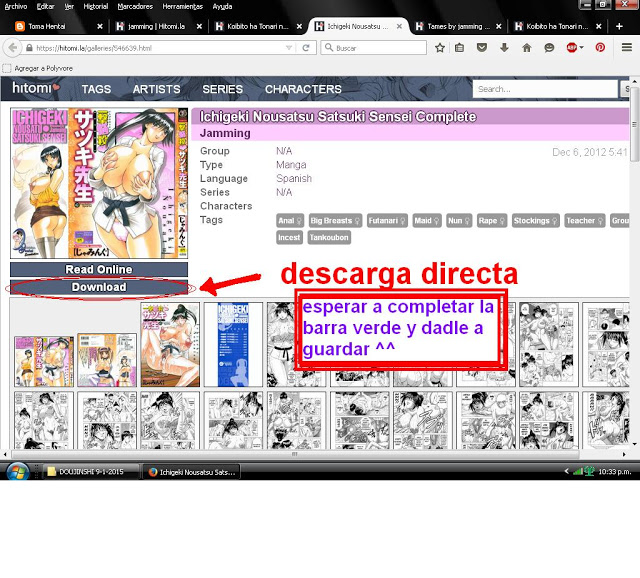Switch to jamming | Hitomi.la tab

(x=157, y=26)
